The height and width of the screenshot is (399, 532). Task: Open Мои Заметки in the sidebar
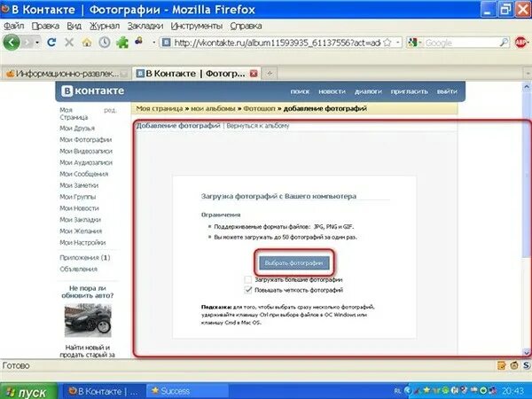click(79, 185)
